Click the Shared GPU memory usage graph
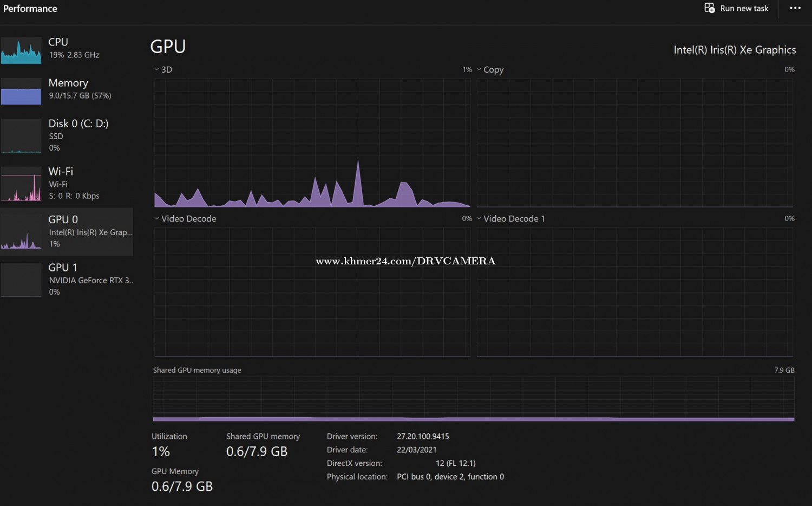This screenshot has height=506, width=812. tap(474, 399)
